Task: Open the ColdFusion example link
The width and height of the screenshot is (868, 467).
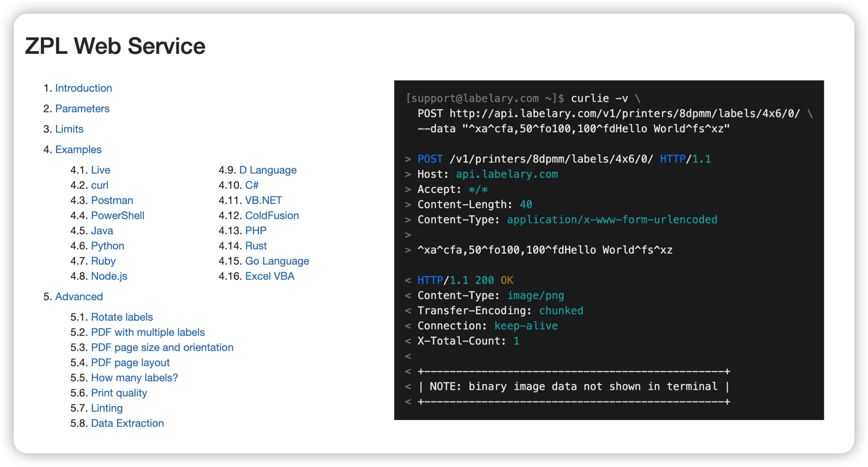Action: (272, 215)
